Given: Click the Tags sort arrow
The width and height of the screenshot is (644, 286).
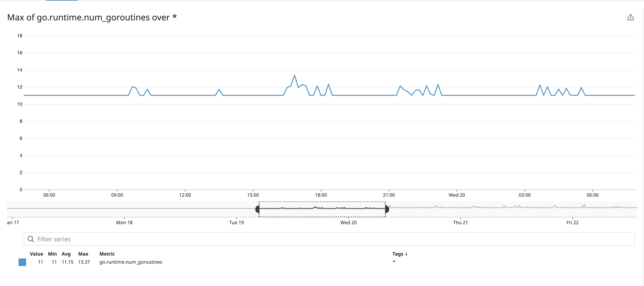Looking at the screenshot, I should coord(406,254).
